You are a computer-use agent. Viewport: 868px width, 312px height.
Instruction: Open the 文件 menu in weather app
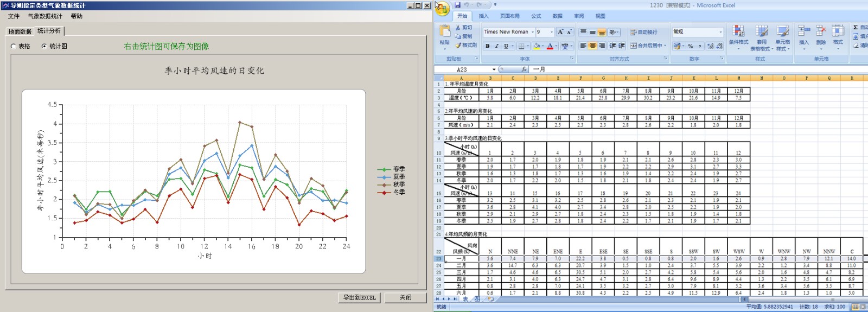(14, 16)
